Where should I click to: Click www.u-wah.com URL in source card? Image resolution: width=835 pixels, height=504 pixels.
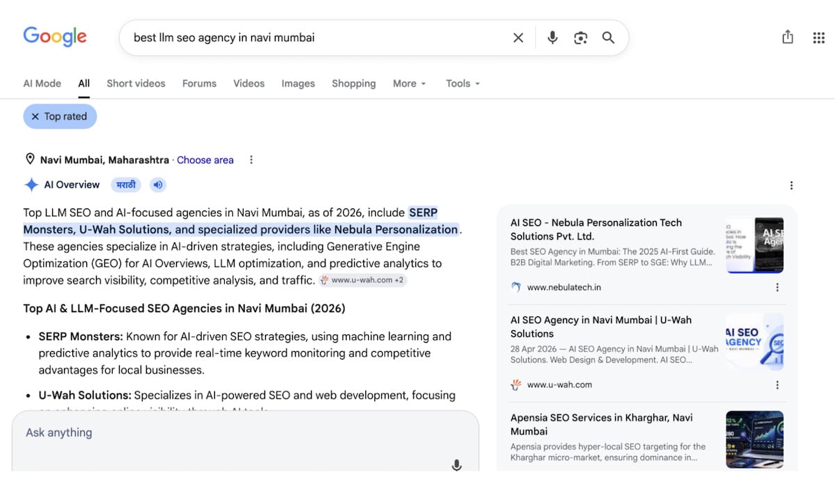pyautogui.click(x=559, y=384)
